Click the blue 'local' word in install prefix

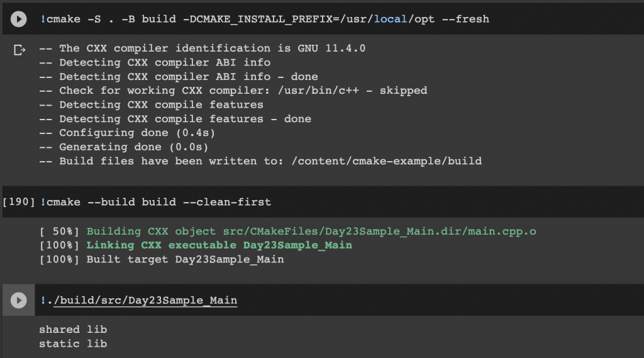(390, 19)
